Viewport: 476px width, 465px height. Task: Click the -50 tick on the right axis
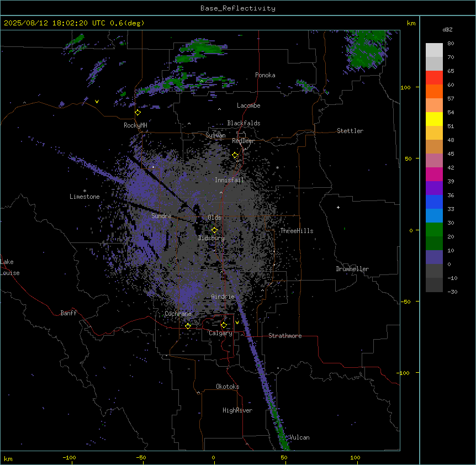tap(405, 302)
